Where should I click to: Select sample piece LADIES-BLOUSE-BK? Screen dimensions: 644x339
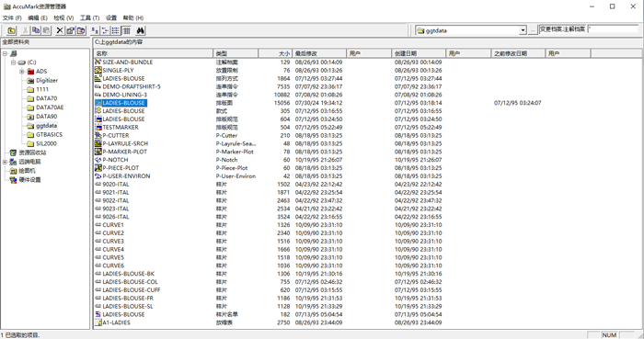[x=128, y=274]
